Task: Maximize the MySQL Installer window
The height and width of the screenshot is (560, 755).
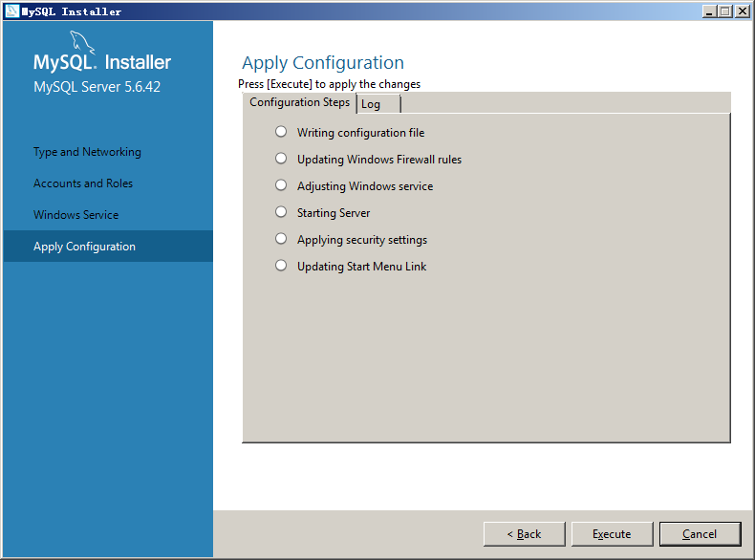Action: pyautogui.click(x=724, y=11)
